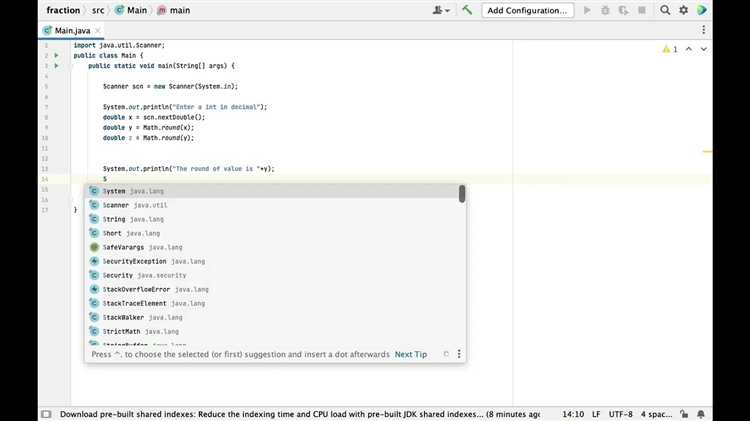Stop the running process icon
This screenshot has height=421, width=750.
point(641,10)
